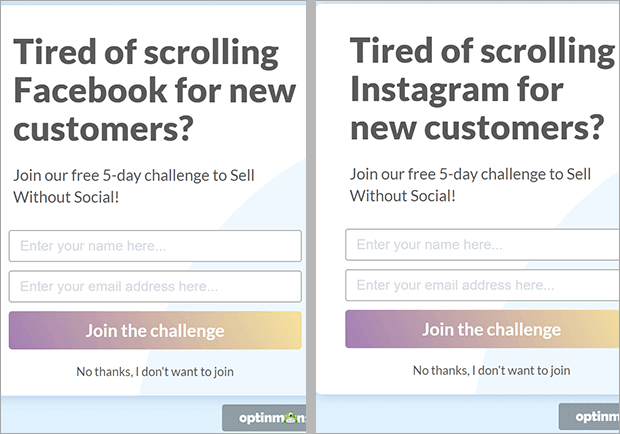620x434 pixels.
Task: Select the email address field in Instagram popup
Action: pyautogui.click(x=481, y=286)
